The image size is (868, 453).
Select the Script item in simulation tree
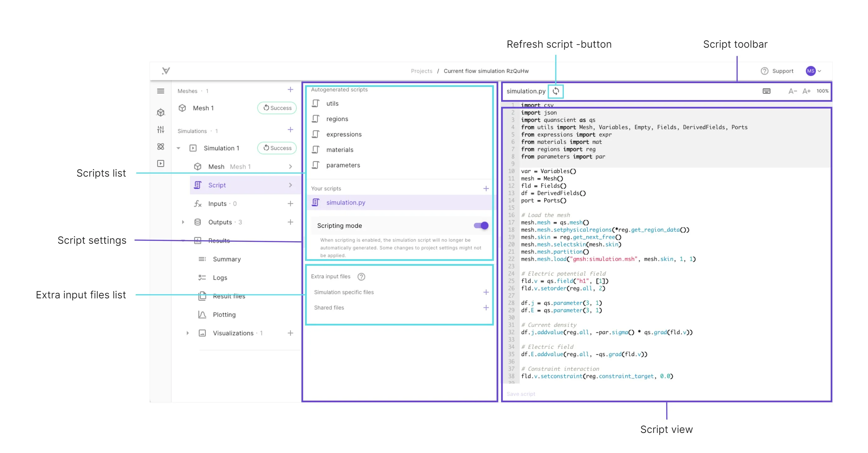coord(245,185)
